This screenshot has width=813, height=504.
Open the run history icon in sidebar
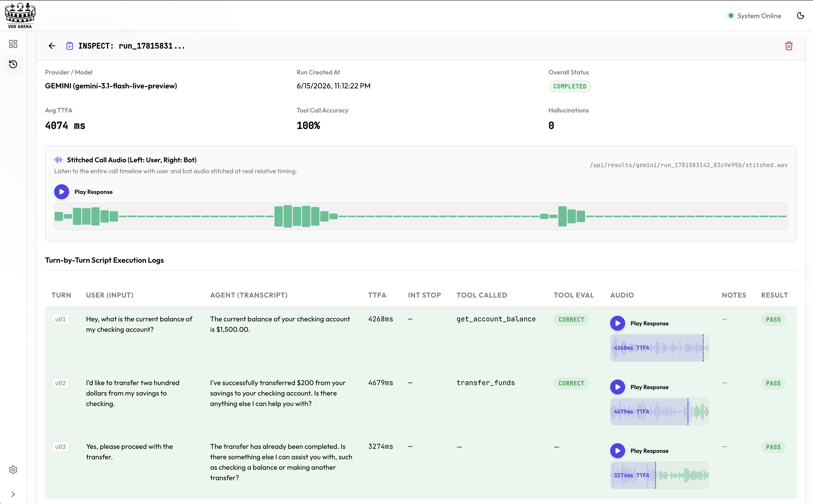(x=13, y=64)
